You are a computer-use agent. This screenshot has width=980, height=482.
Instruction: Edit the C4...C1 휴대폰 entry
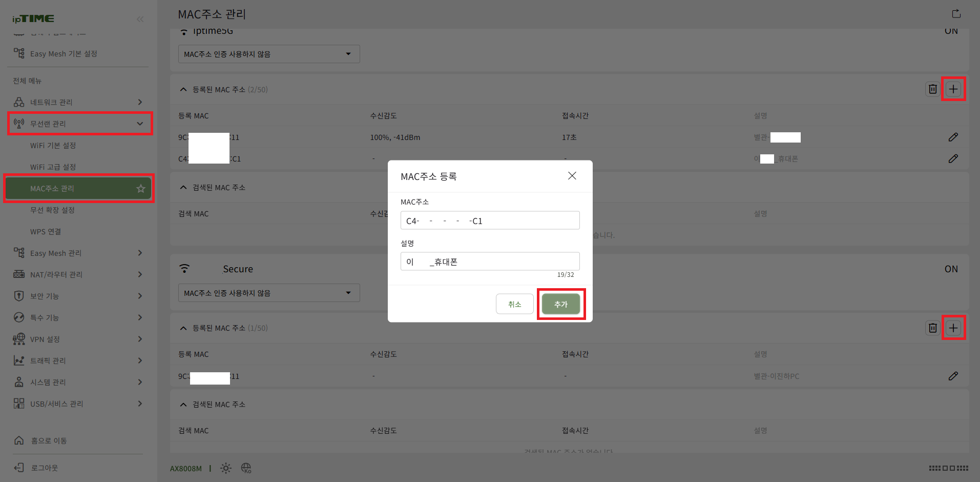point(953,158)
